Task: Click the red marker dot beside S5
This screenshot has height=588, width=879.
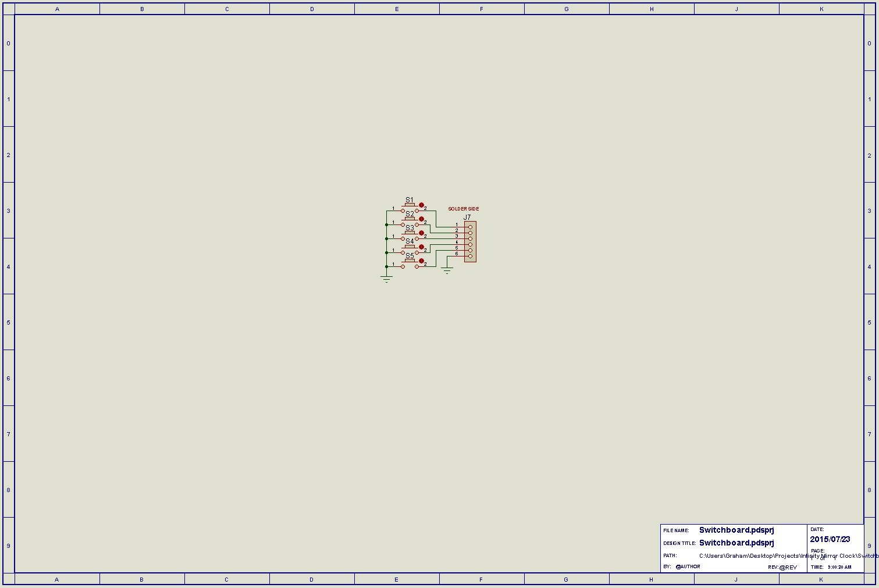Action: click(x=421, y=261)
